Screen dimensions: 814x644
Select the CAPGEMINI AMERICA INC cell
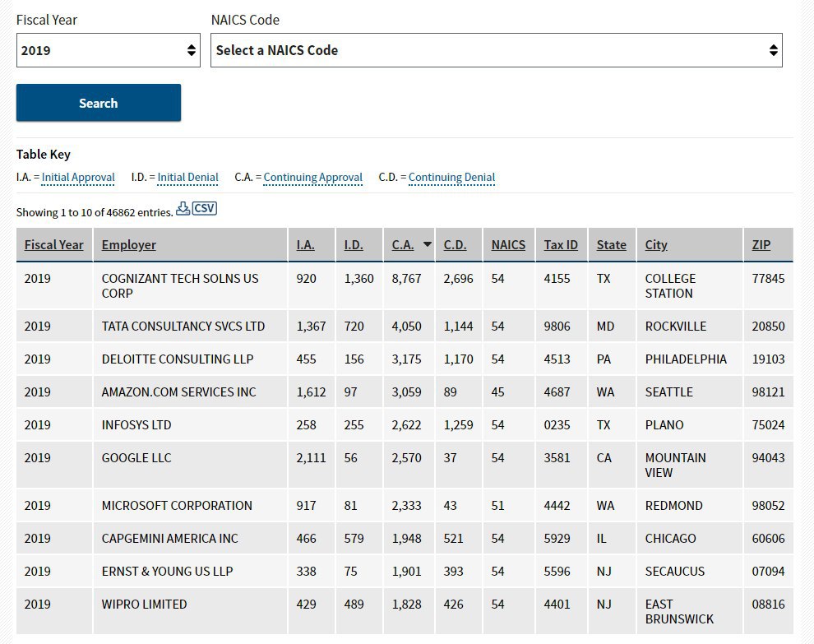pyautogui.click(x=191, y=538)
